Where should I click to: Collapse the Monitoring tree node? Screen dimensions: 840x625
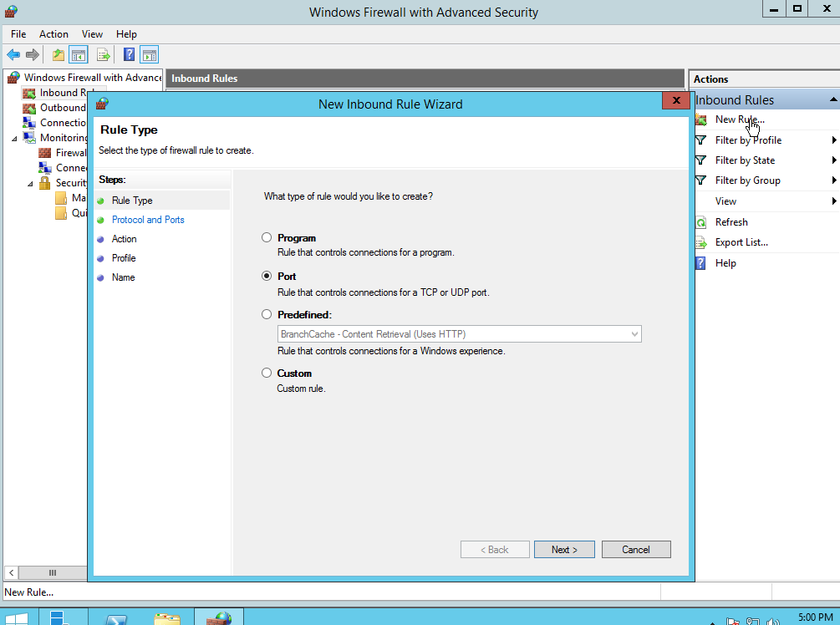[14, 139]
